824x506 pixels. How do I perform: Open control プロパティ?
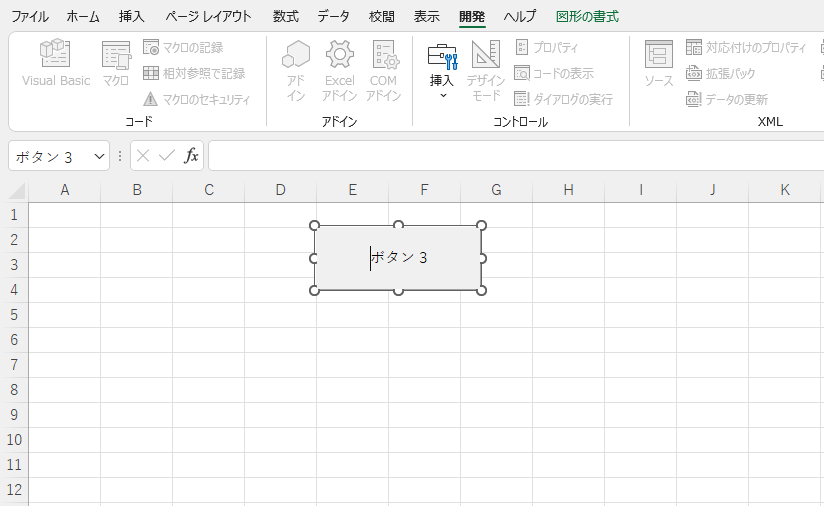(x=547, y=47)
